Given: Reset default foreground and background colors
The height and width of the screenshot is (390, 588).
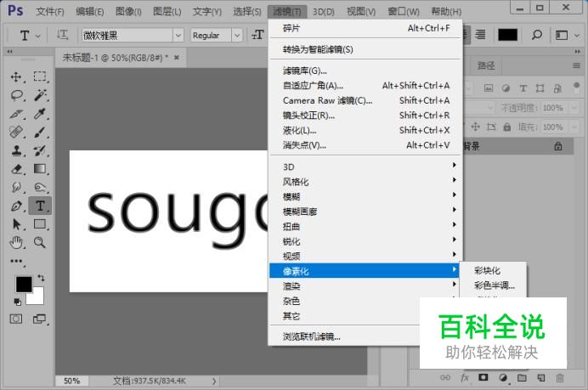Looking at the screenshot, I should [17, 302].
